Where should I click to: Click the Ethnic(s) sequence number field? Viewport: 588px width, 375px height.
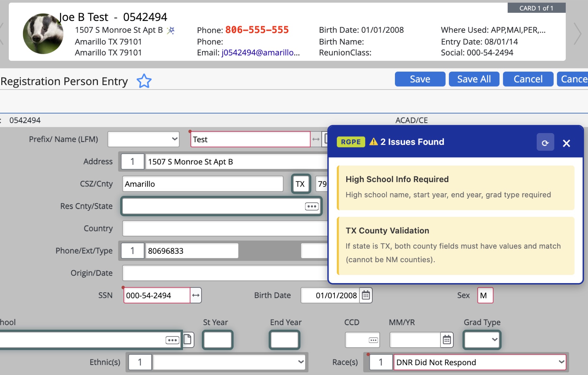tap(140, 362)
